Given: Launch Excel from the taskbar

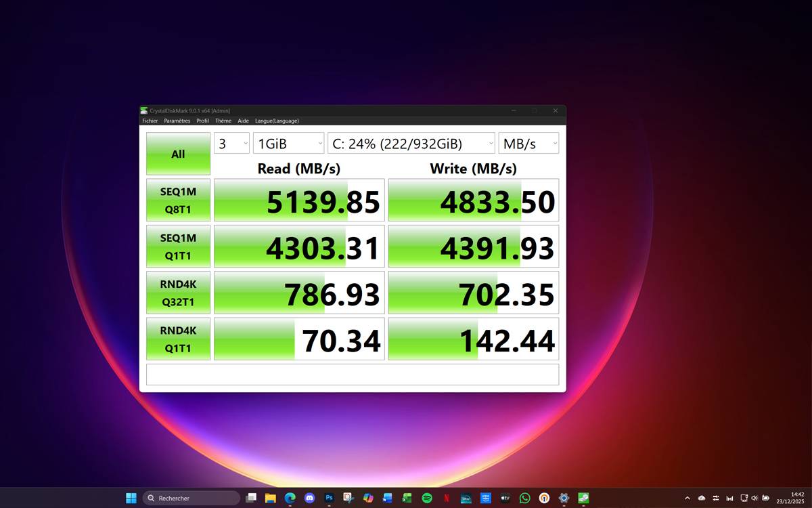Looking at the screenshot, I should pos(405,498).
